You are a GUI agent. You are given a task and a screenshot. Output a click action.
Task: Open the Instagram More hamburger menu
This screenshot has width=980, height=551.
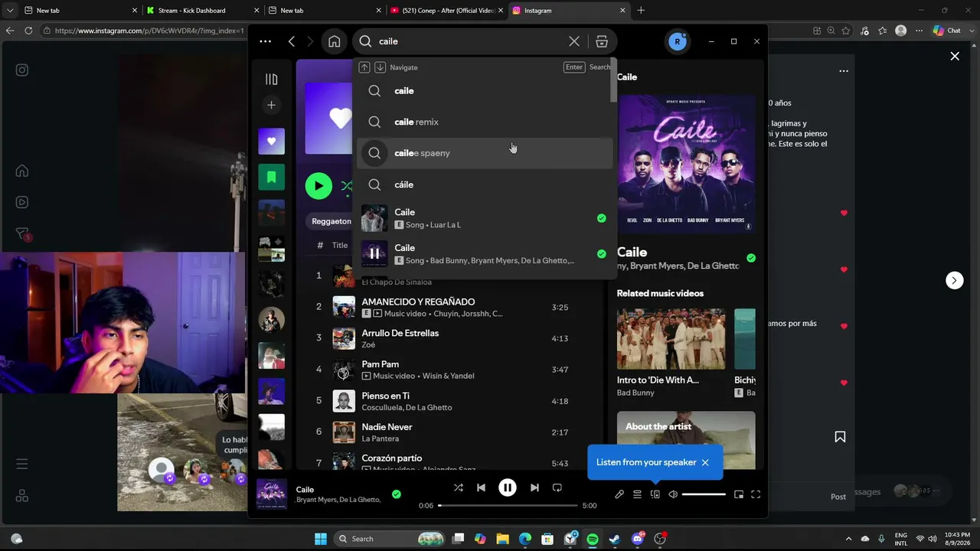tap(22, 464)
